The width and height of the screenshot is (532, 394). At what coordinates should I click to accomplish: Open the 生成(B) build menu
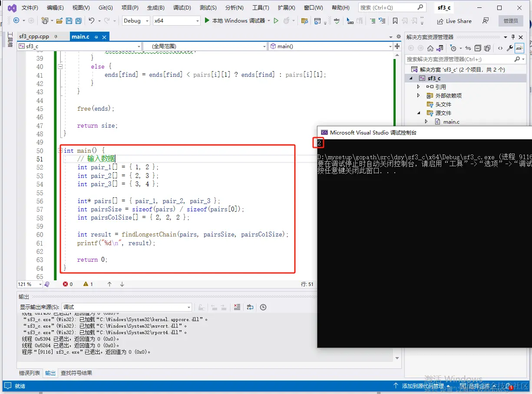click(156, 8)
